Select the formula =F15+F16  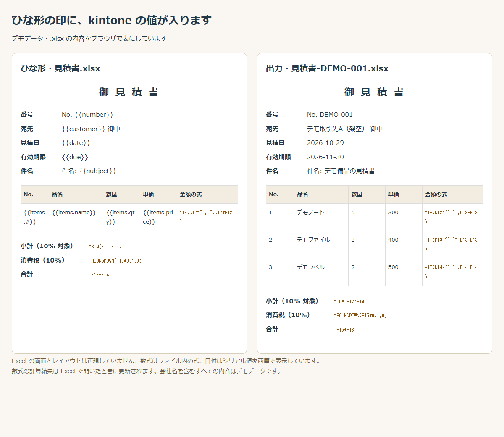[x=344, y=330]
